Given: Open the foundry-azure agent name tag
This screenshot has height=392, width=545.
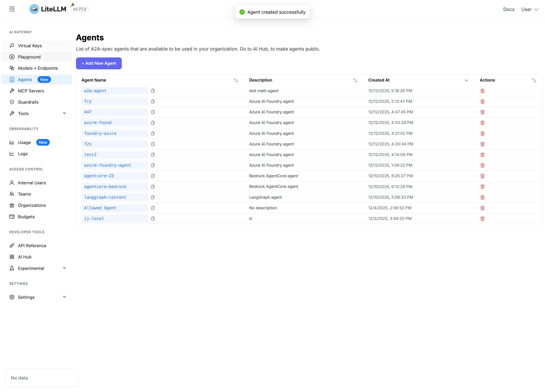Looking at the screenshot, I should point(100,133).
